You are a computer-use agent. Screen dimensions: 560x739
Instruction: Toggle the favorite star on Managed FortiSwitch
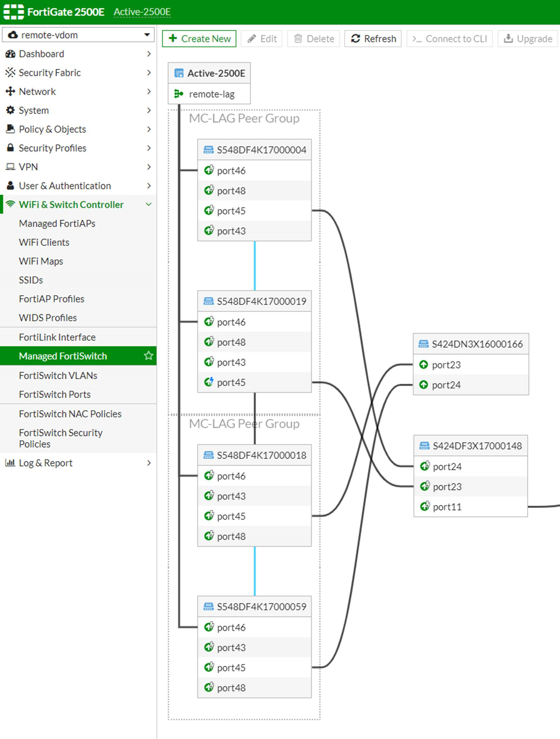[148, 356]
